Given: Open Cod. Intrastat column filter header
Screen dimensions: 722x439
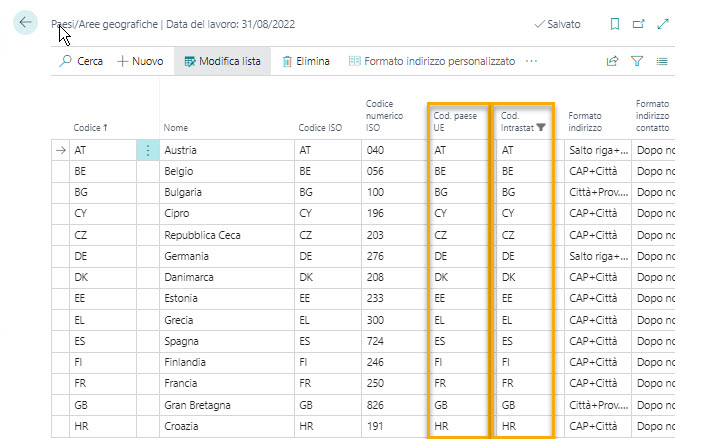Looking at the screenshot, I should [523, 121].
